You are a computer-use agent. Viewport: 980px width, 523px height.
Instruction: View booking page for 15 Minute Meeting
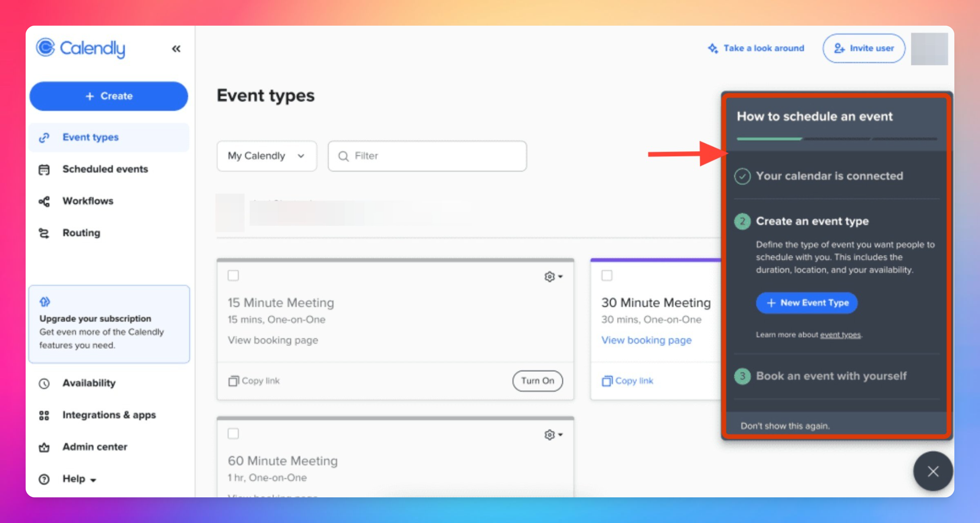273,340
